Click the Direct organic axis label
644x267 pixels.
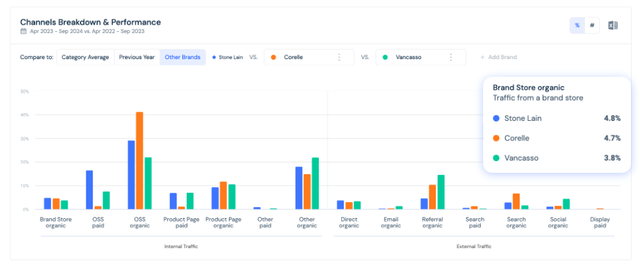click(x=349, y=222)
